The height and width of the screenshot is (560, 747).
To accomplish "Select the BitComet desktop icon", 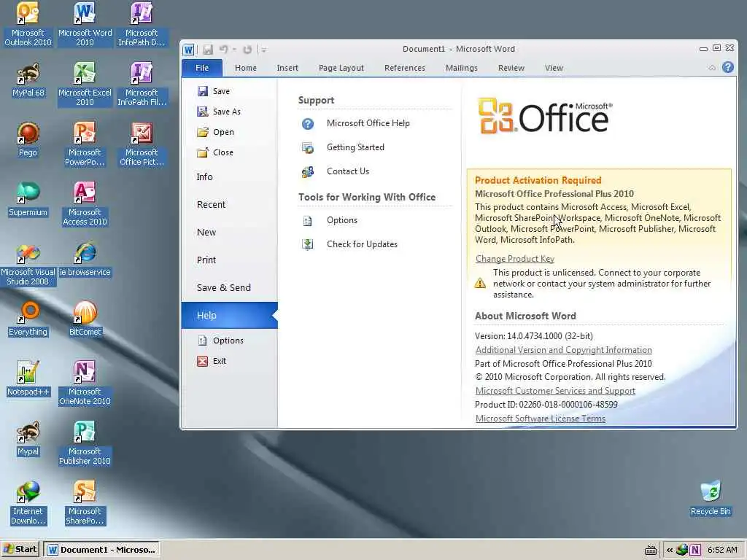I will point(85,319).
